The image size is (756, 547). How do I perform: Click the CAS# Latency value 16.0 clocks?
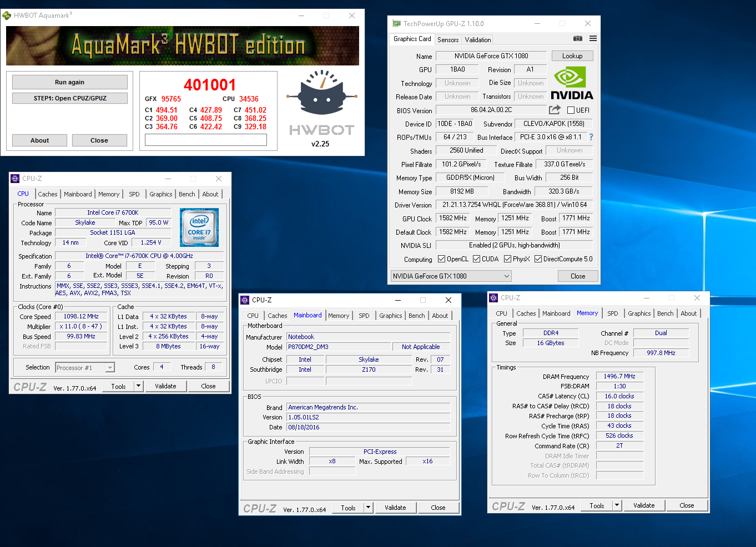click(619, 396)
